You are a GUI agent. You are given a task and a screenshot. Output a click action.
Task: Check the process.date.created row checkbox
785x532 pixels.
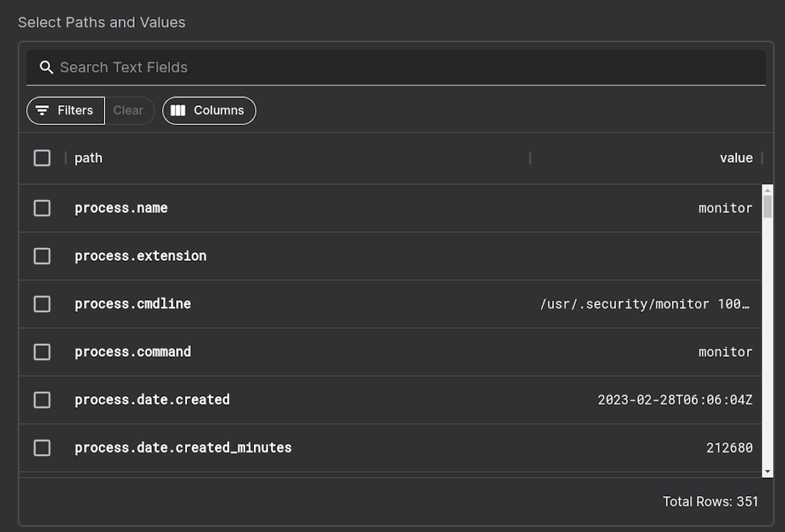point(42,399)
